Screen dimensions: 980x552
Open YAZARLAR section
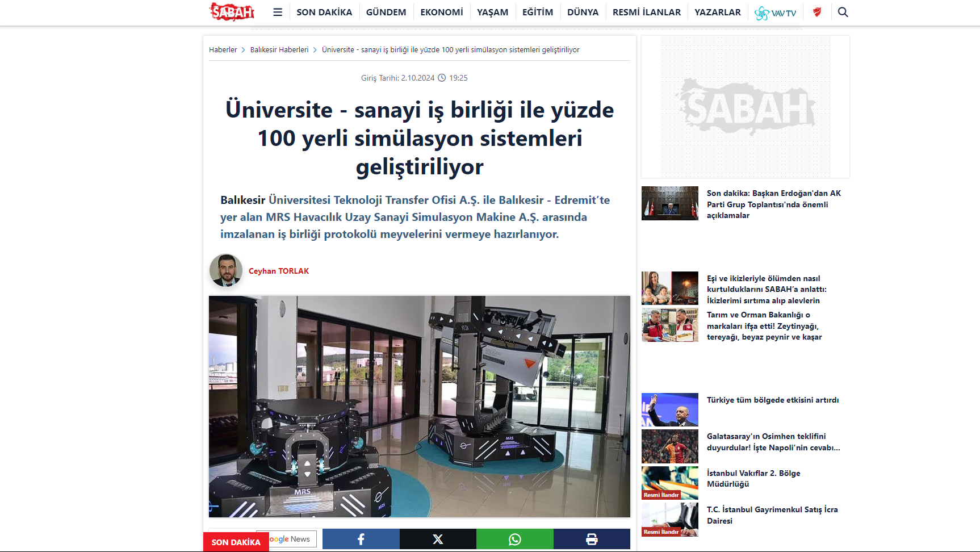click(x=718, y=12)
